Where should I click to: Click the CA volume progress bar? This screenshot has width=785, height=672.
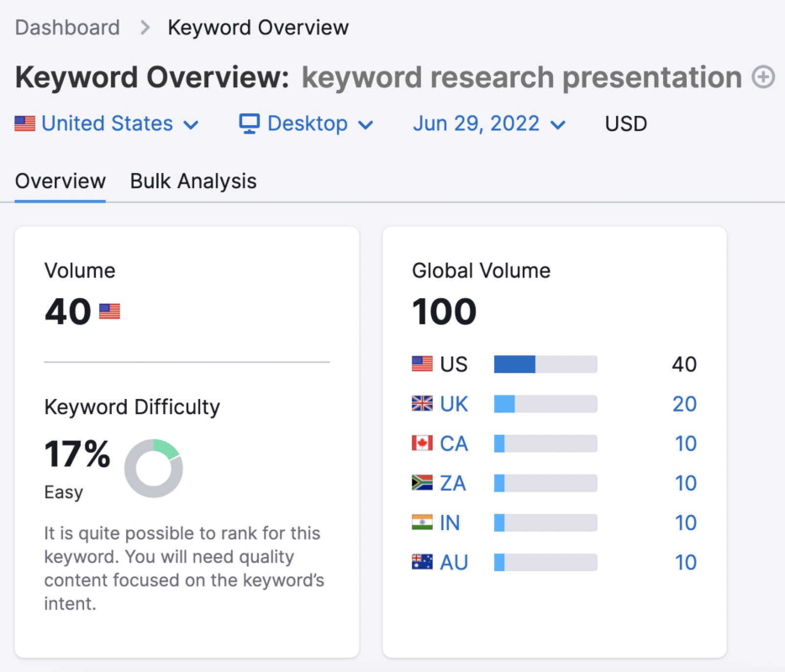click(x=545, y=443)
